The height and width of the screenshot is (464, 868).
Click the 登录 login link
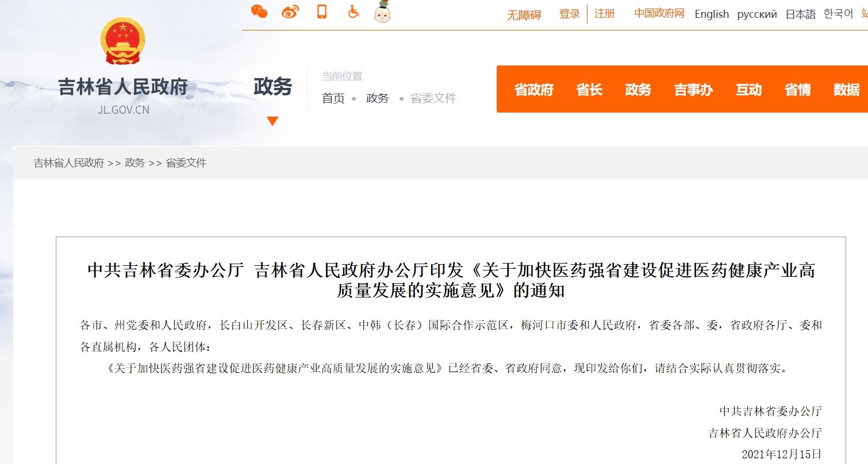click(x=570, y=14)
